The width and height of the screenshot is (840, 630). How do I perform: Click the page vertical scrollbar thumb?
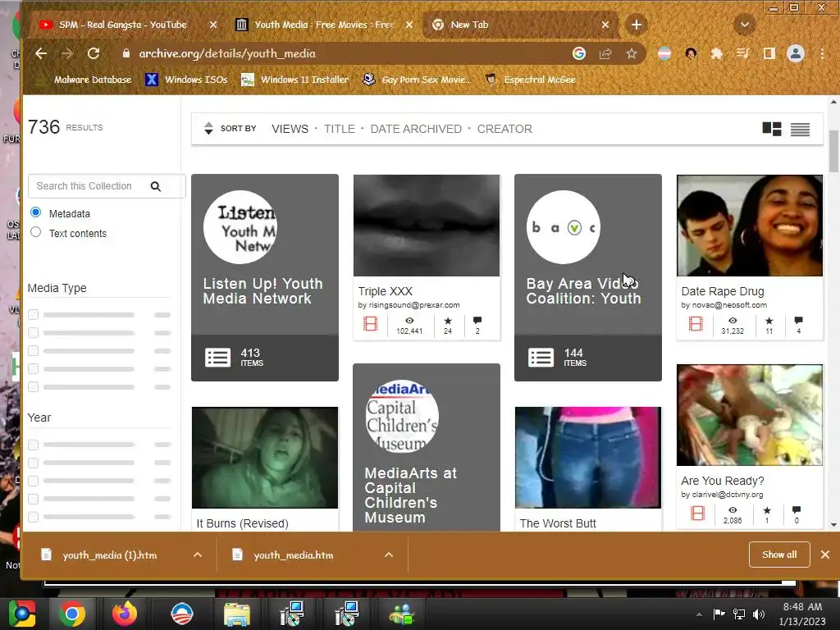(x=833, y=151)
